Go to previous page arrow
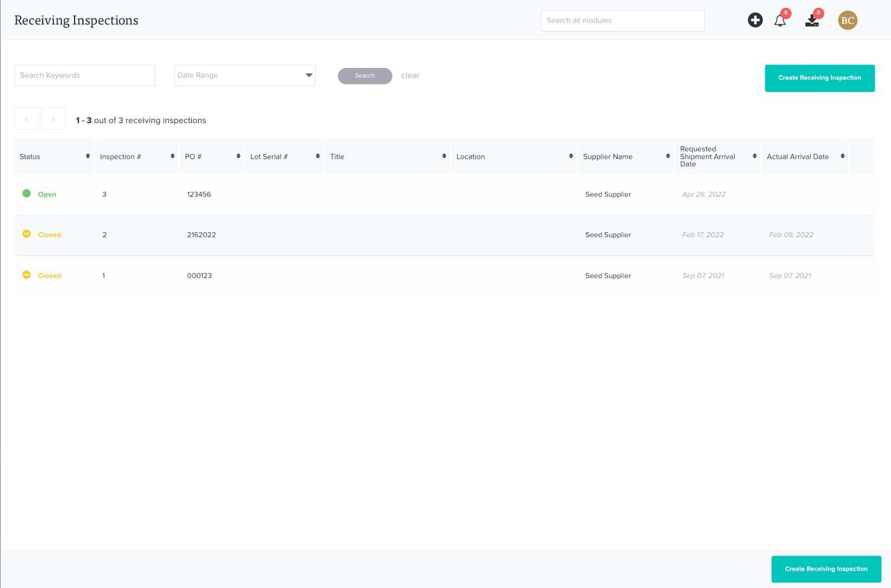 (26, 119)
